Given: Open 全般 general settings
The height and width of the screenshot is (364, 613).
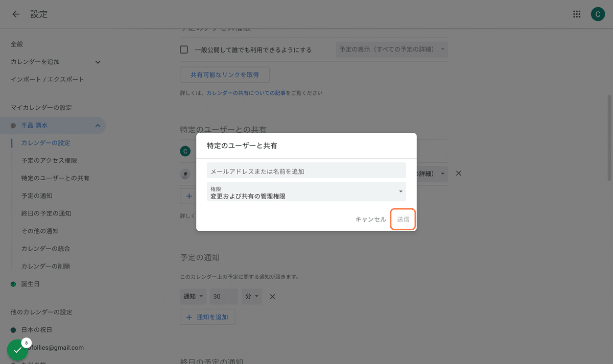Looking at the screenshot, I should [x=17, y=44].
